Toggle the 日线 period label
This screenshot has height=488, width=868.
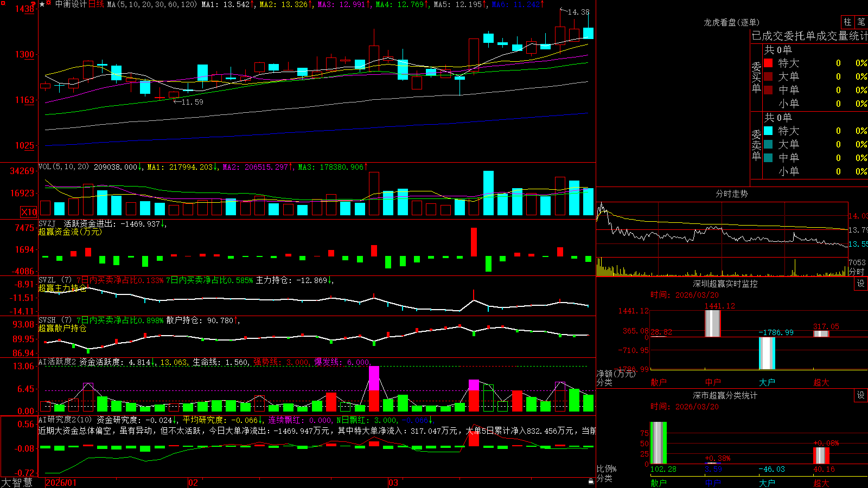95,4
